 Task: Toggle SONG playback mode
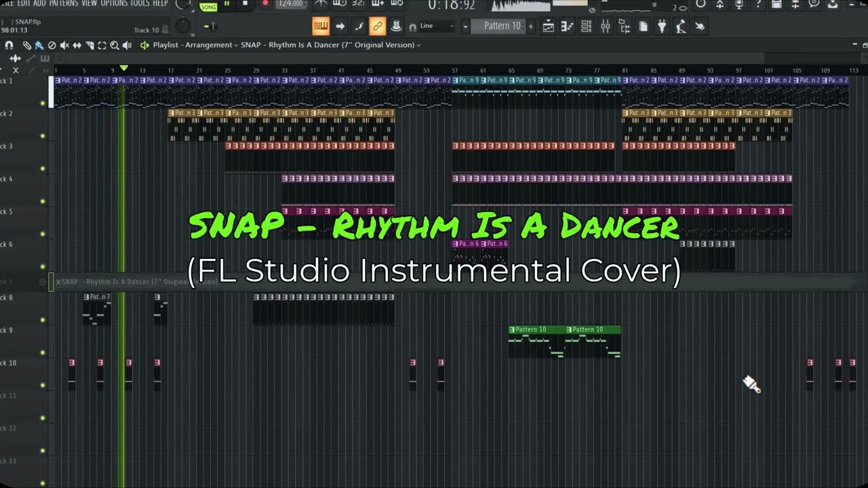pyautogui.click(x=208, y=6)
